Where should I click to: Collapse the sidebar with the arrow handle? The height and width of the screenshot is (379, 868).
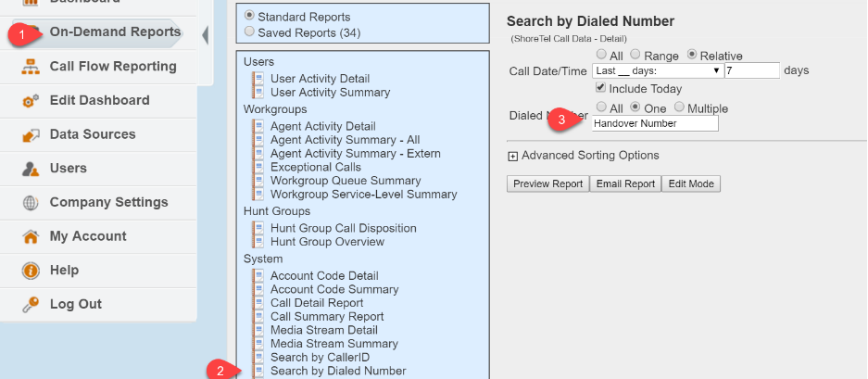point(205,35)
